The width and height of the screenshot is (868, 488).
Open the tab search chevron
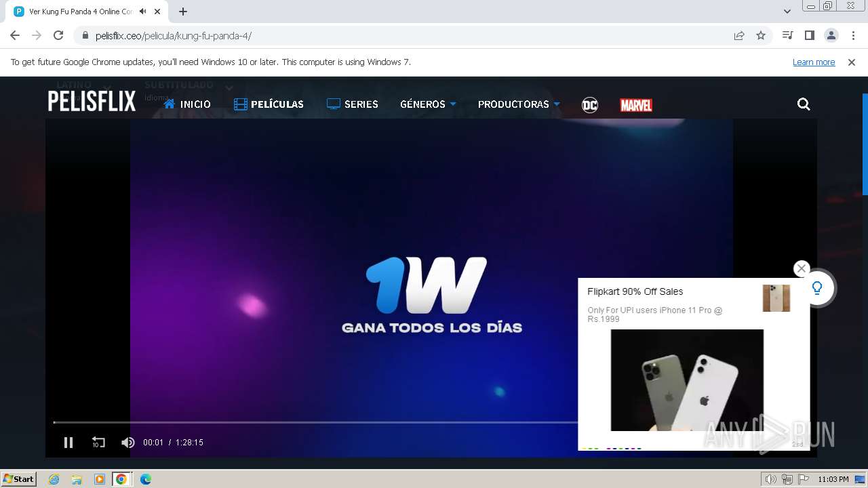click(787, 12)
